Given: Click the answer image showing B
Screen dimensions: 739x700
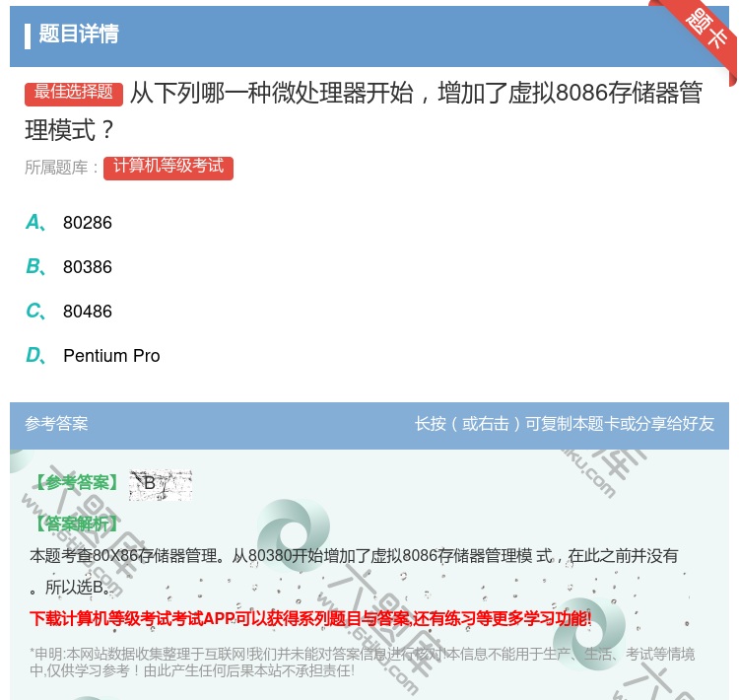Looking at the screenshot, I should click(x=161, y=485).
